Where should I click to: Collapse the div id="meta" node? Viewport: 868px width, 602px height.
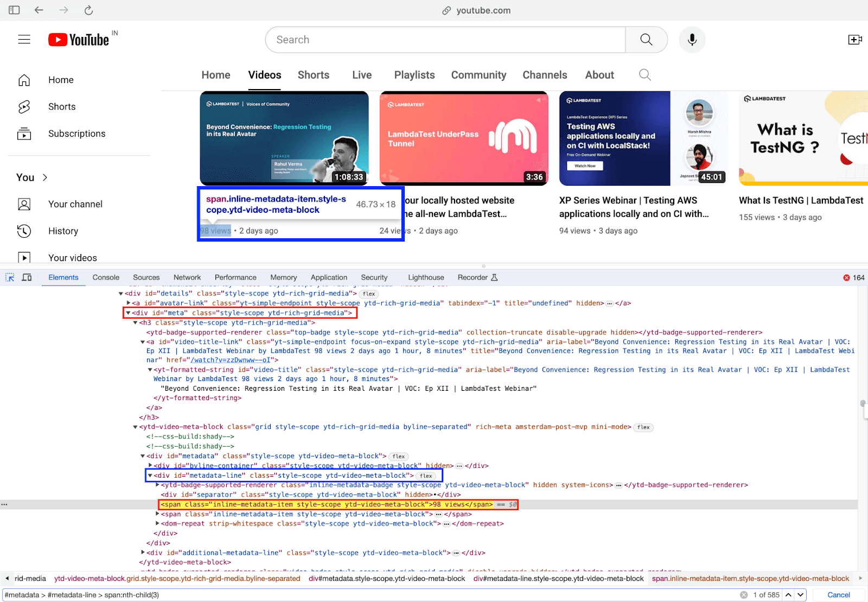(128, 313)
